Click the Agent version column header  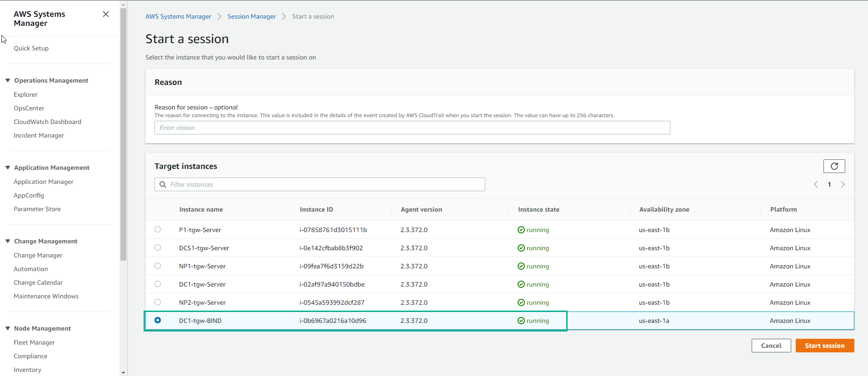(x=421, y=209)
